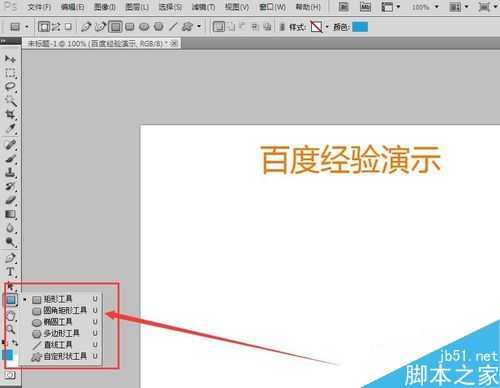Image resolution: width=500 pixels, height=388 pixels.
Task: Open the 文件(F) menu
Action: point(39,7)
